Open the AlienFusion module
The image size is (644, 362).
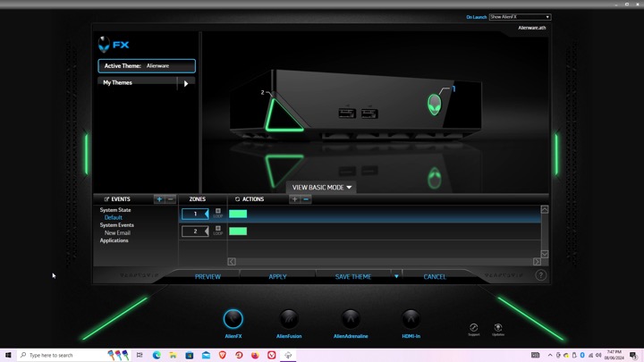(x=289, y=319)
